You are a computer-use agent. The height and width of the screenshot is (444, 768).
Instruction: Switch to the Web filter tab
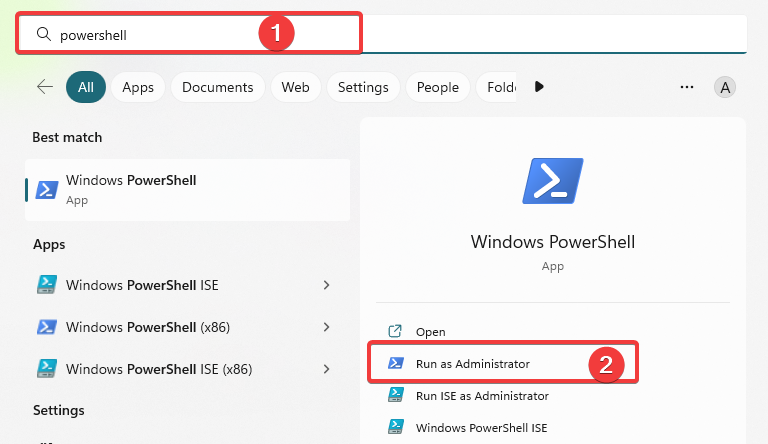click(295, 87)
